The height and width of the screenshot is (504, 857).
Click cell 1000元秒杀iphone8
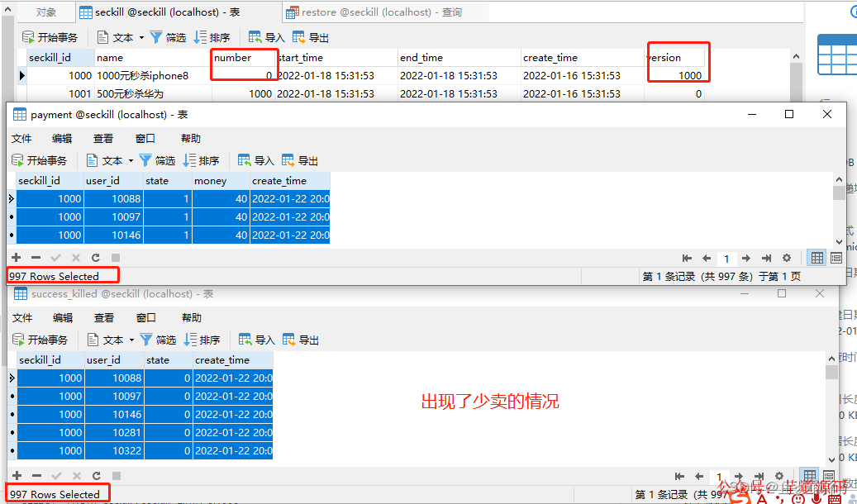click(153, 75)
